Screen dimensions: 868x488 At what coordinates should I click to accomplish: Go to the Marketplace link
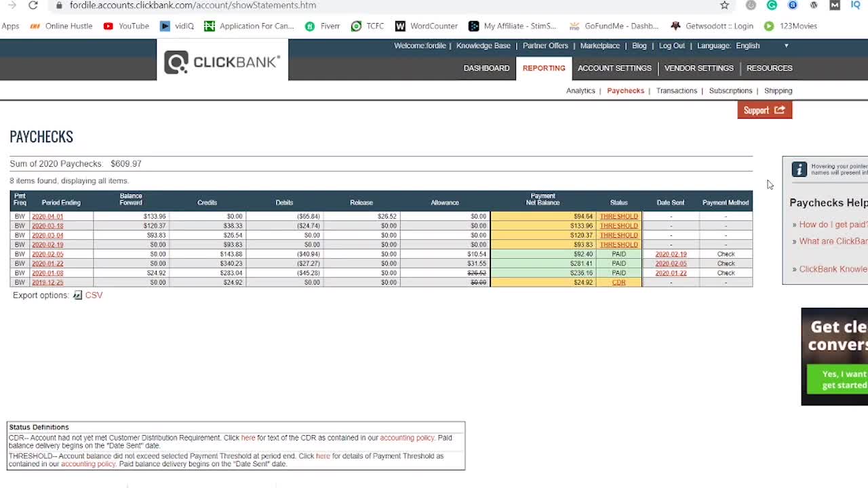[x=599, y=46]
